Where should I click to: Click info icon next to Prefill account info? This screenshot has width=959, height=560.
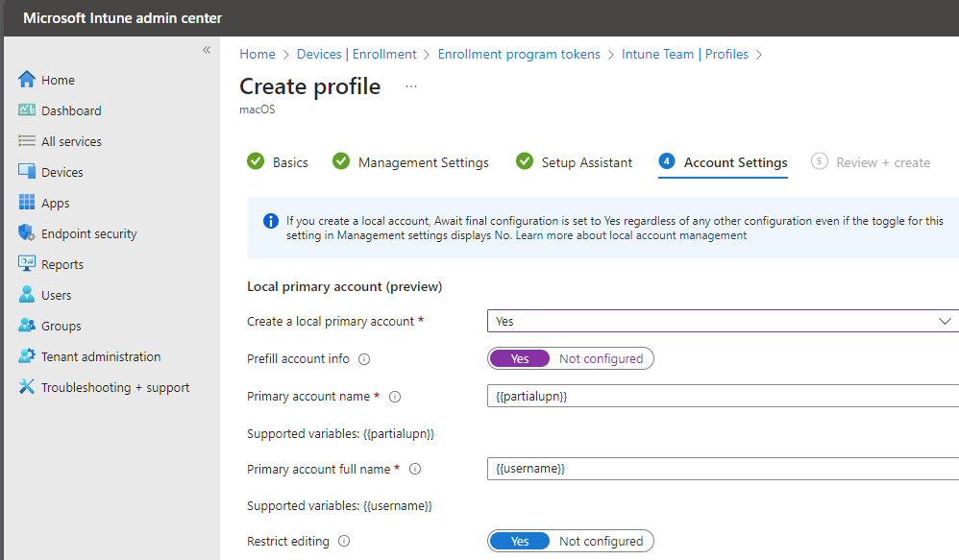(364, 359)
